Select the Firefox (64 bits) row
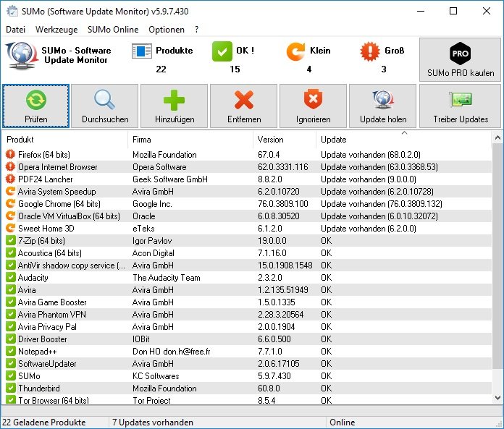The width and height of the screenshot is (504, 429). tap(247, 154)
